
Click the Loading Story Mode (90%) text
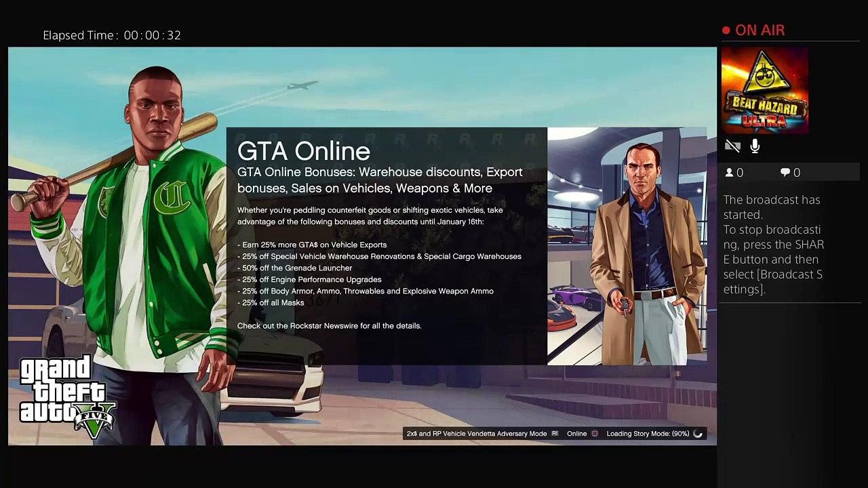(648, 434)
